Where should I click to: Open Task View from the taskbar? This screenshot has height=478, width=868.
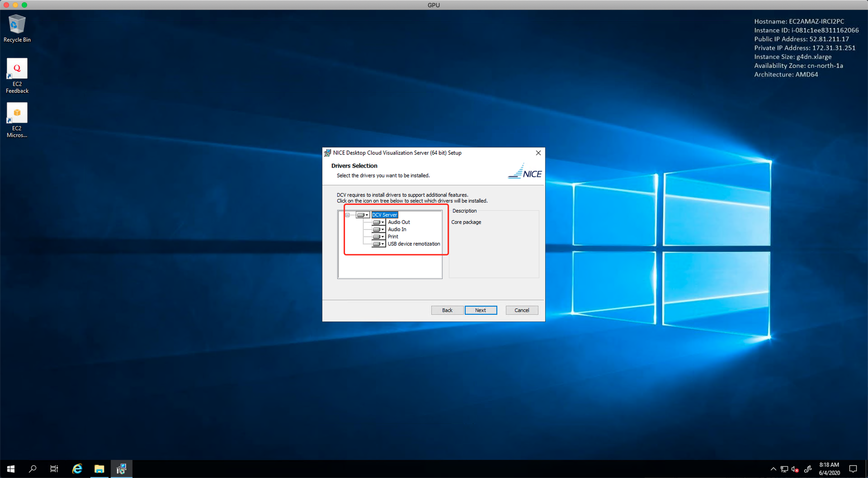pos(54,469)
